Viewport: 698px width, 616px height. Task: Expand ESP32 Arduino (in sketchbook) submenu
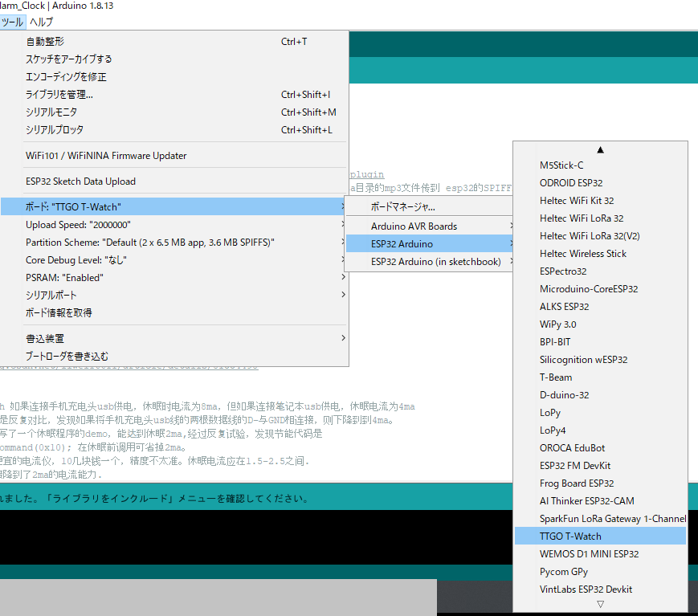coord(429,262)
